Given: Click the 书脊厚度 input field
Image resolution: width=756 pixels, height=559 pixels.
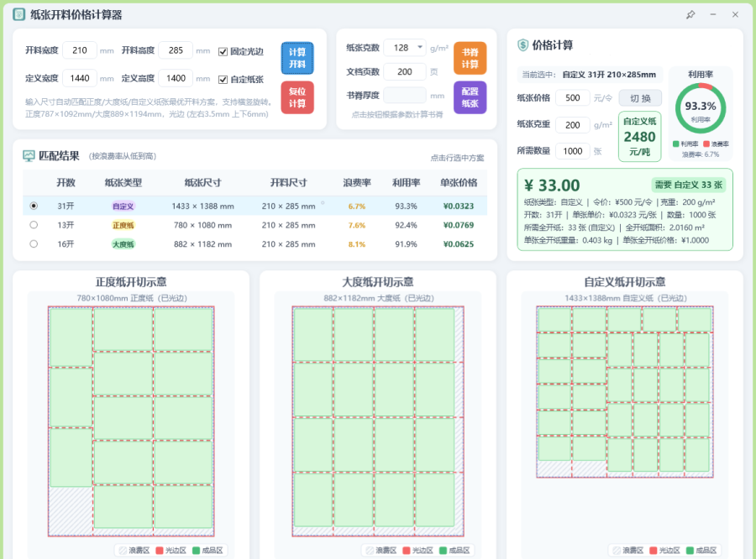Looking at the screenshot, I should (405, 96).
